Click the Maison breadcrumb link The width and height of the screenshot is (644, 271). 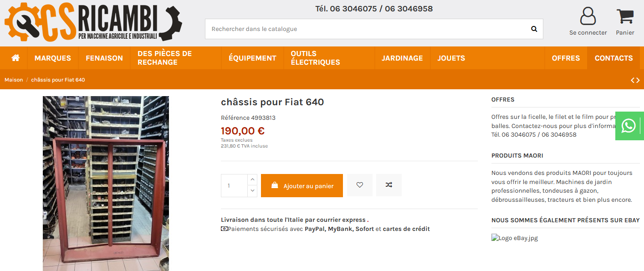14,80
